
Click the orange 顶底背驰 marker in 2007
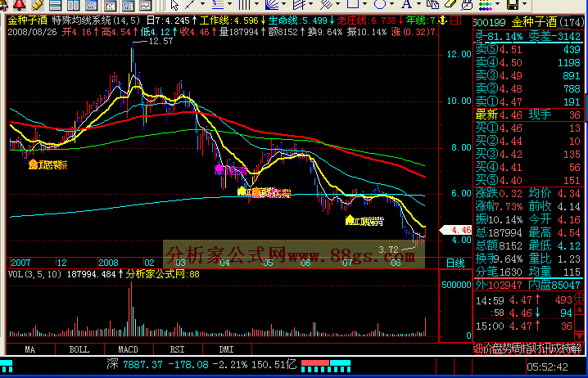(48, 164)
